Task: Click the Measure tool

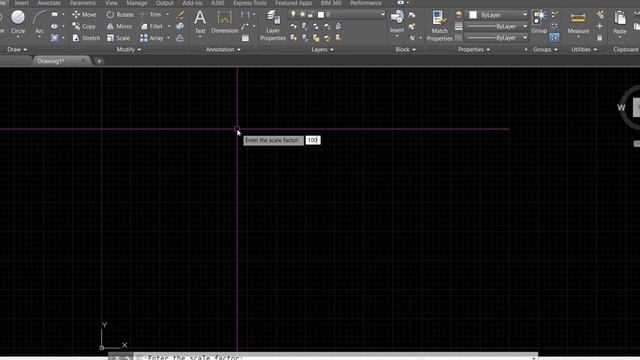Action: pos(578,23)
